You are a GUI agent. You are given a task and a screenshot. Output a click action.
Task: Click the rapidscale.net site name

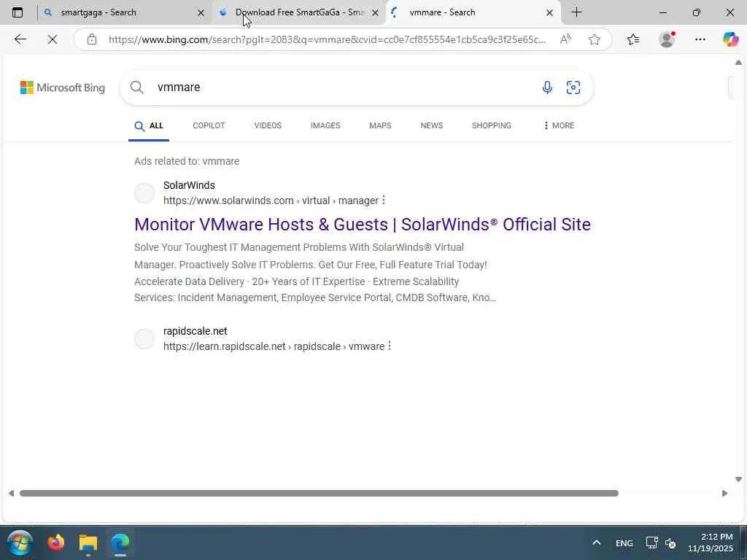(x=195, y=331)
